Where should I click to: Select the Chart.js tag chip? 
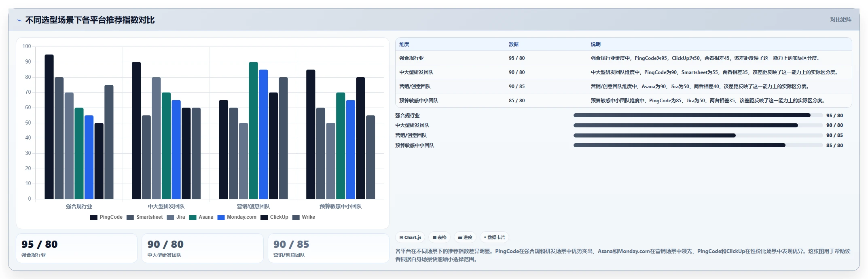(411, 237)
